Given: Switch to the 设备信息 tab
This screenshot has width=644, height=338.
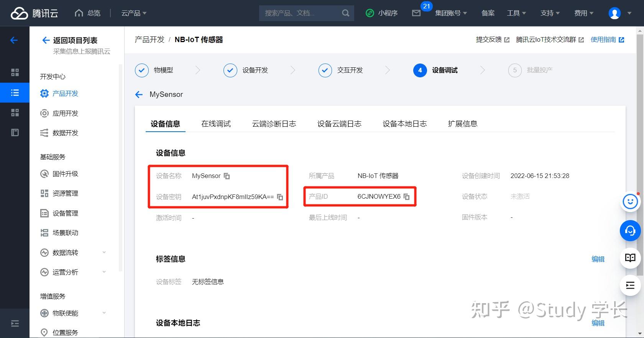Looking at the screenshot, I should (x=165, y=124).
